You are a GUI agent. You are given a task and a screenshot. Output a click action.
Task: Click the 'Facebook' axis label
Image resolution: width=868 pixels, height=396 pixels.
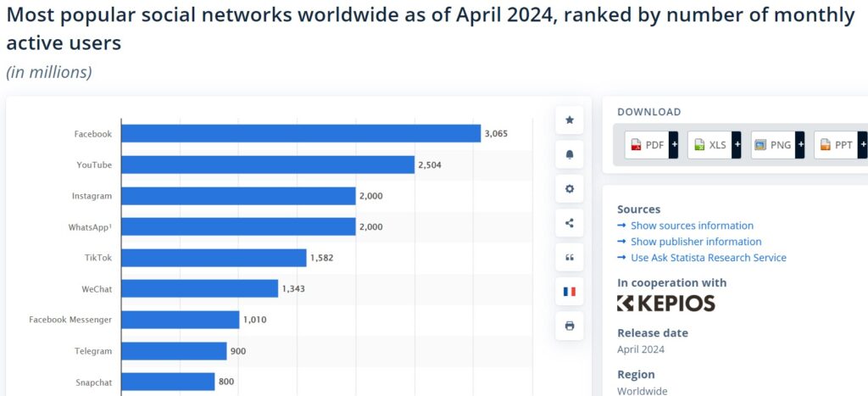93,133
